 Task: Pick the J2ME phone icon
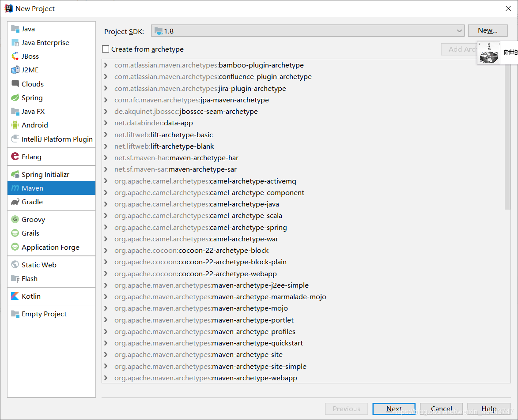click(15, 70)
